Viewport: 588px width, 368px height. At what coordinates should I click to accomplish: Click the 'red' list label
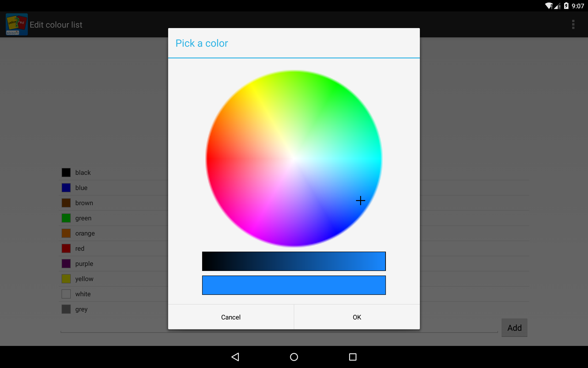[80, 248]
